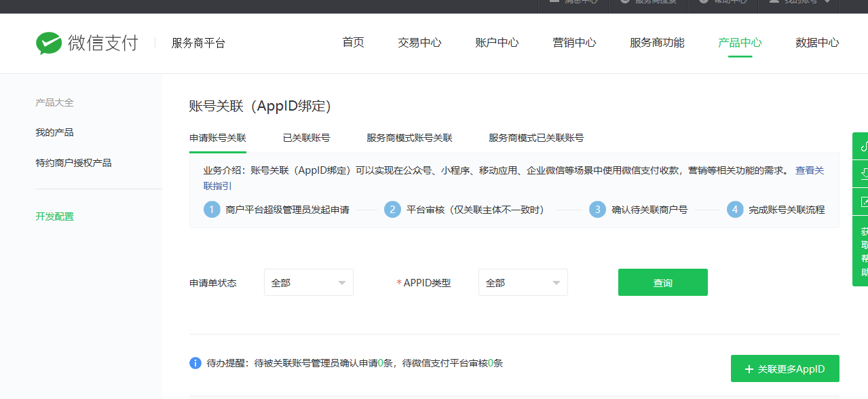The height and width of the screenshot is (399, 868).
Task: Open the 服务商模式账号关联 tab
Action: tap(409, 138)
